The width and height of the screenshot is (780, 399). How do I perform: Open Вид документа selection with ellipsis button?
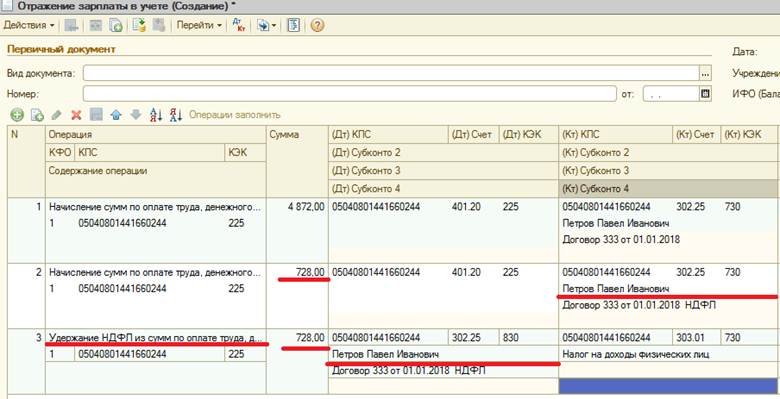(x=705, y=73)
